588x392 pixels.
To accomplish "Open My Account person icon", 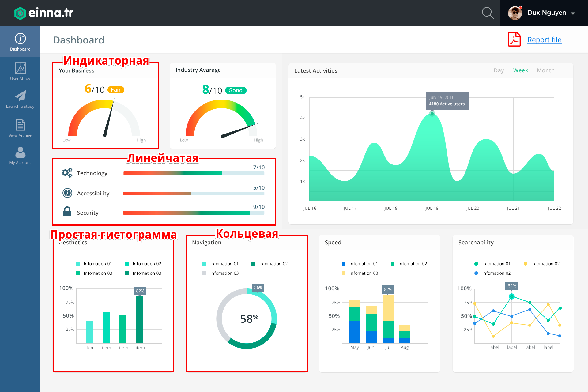I will point(20,152).
